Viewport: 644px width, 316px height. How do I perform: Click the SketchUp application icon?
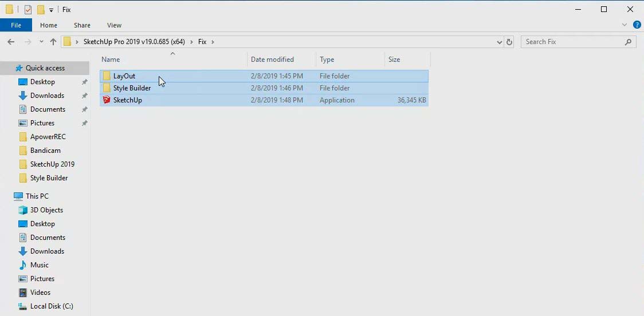(x=106, y=100)
